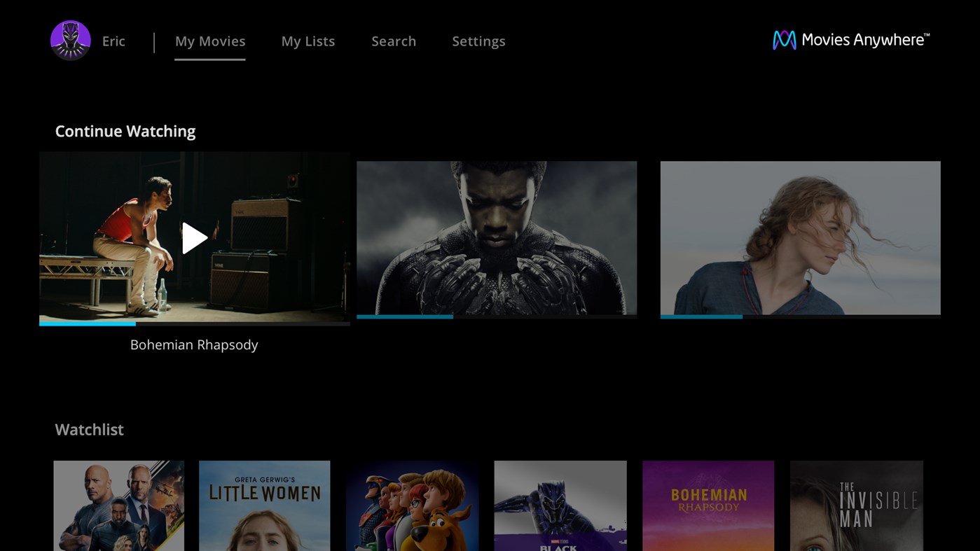Open The Invisible Man poster in Watchlist

857,505
